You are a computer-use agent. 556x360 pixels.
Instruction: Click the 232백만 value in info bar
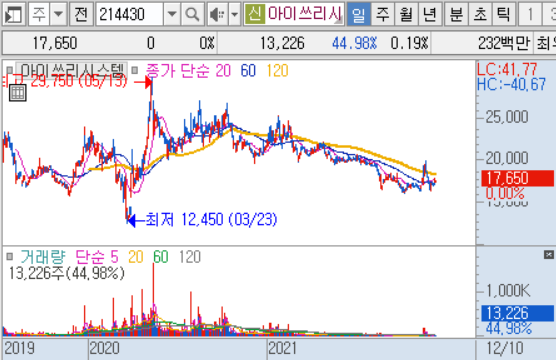point(504,43)
